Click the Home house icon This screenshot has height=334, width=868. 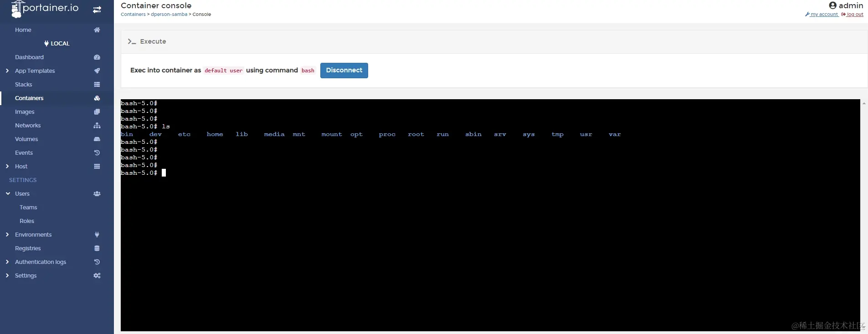click(x=97, y=30)
